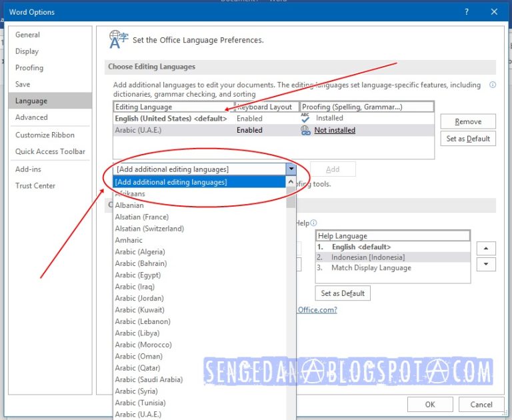
Task: Click the ABC checkmark proofing installed icon
Action: (305, 118)
